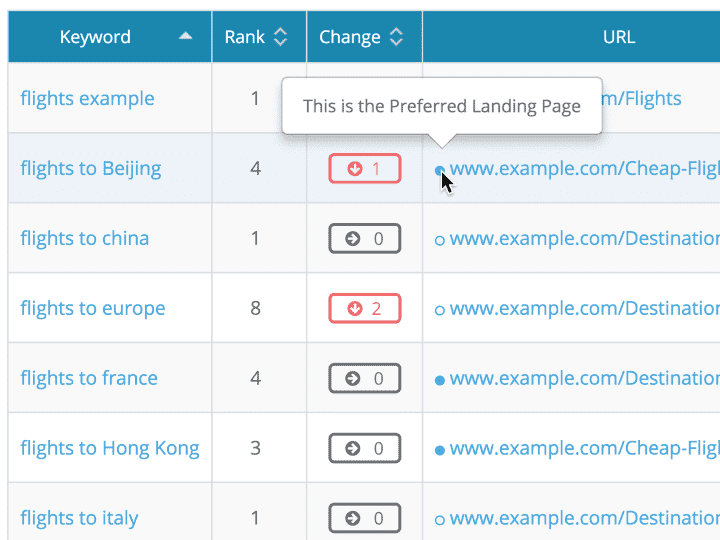Toggle preferred landing page dot for flights to italy
This screenshot has width=720, height=540.
pyautogui.click(x=440, y=520)
